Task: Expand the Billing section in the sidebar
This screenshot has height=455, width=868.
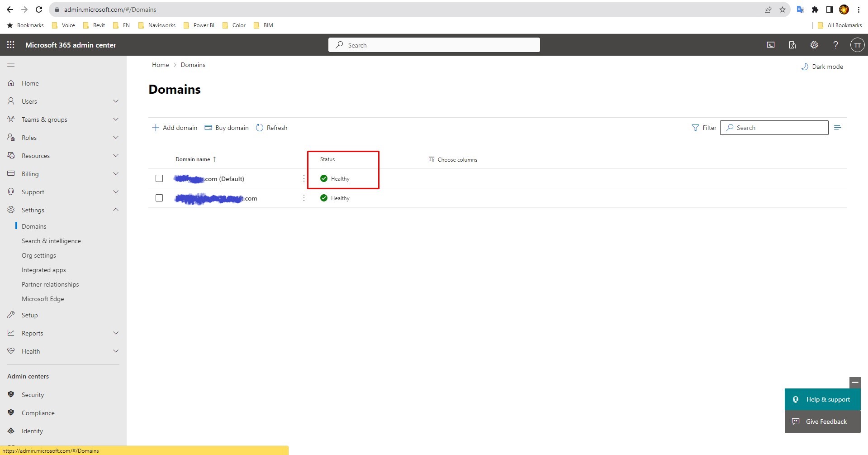Action: [x=116, y=173]
